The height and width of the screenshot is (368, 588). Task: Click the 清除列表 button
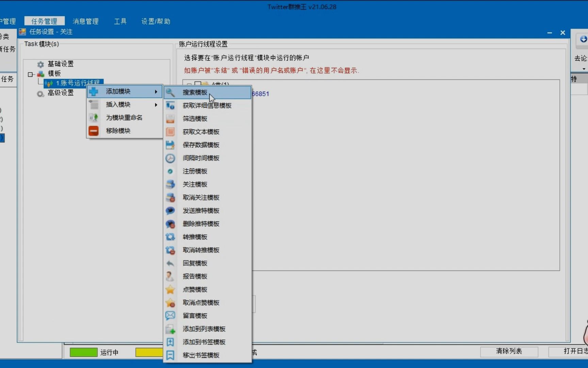pyautogui.click(x=509, y=351)
